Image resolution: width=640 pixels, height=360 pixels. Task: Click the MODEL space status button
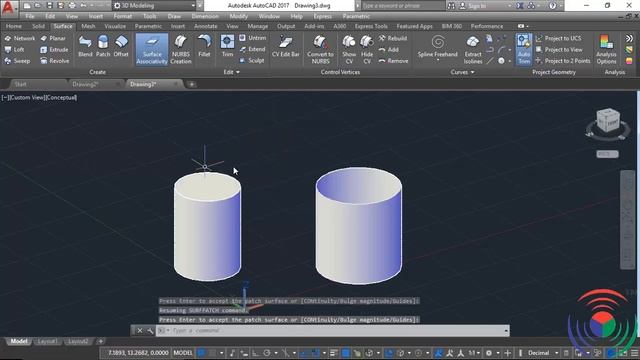pyautogui.click(x=183, y=353)
